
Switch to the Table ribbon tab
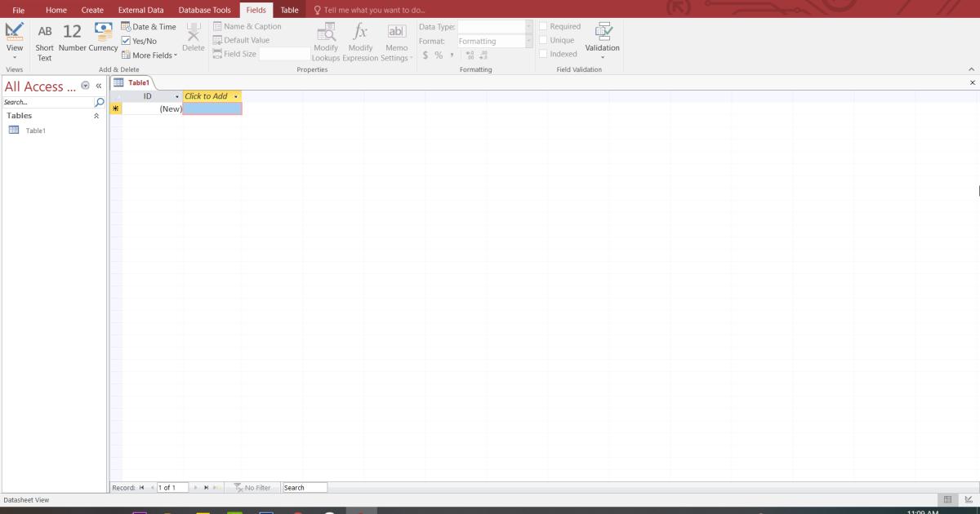pos(289,10)
